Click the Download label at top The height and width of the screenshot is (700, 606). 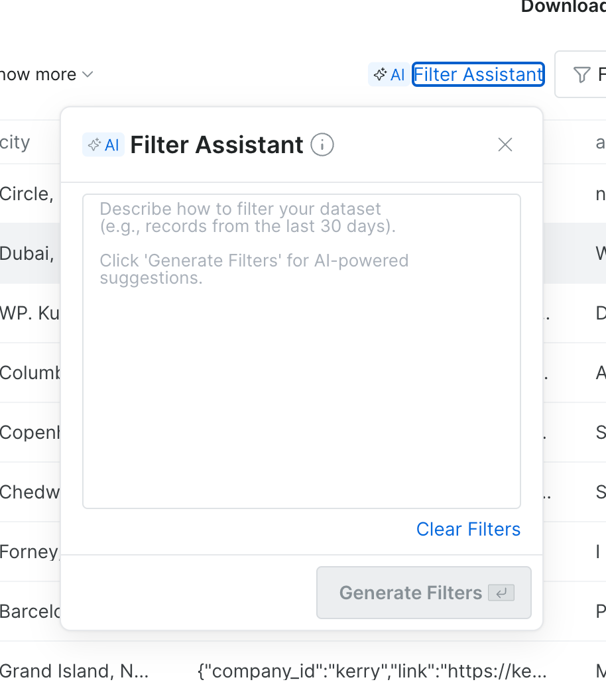562,7
